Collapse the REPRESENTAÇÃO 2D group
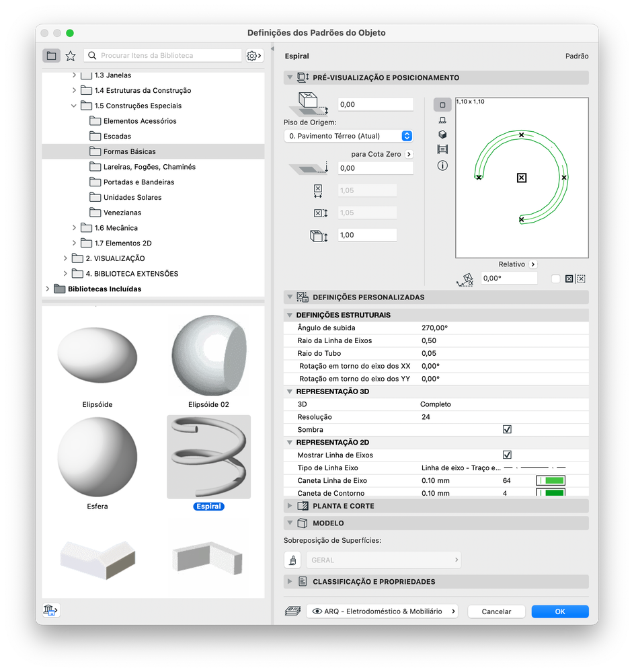The width and height of the screenshot is (634, 672). pos(290,443)
